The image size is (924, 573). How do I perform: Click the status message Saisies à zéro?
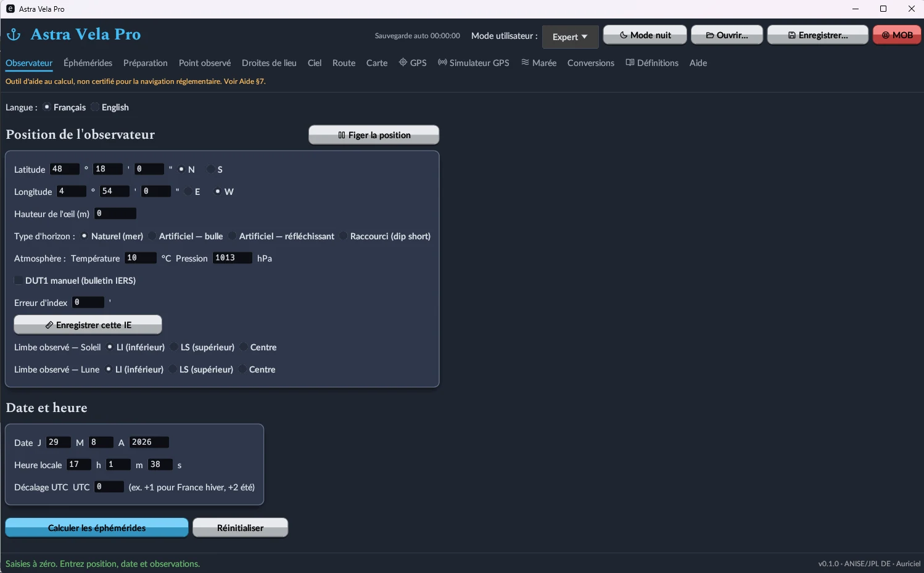coord(102,564)
